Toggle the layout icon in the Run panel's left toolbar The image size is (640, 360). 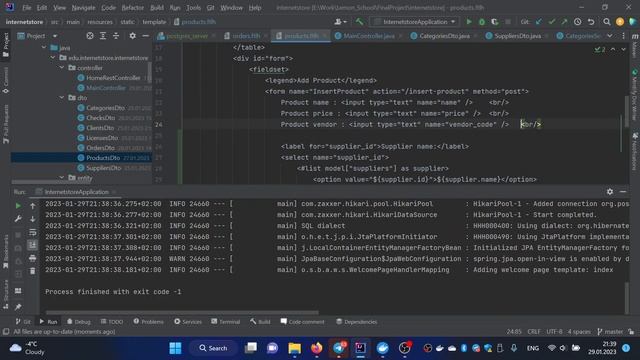(x=18, y=291)
